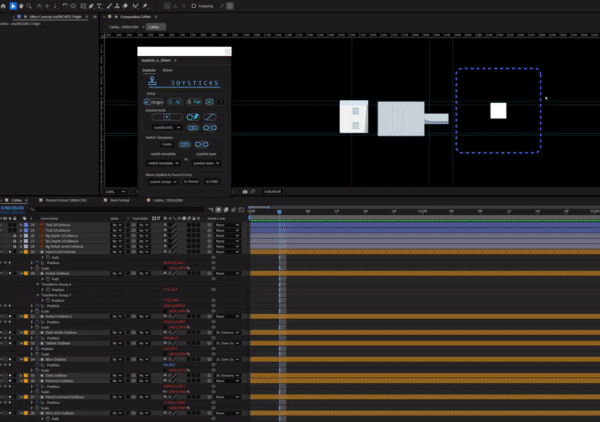Open the joystick name dropdown in Joystick tools

[167, 127]
